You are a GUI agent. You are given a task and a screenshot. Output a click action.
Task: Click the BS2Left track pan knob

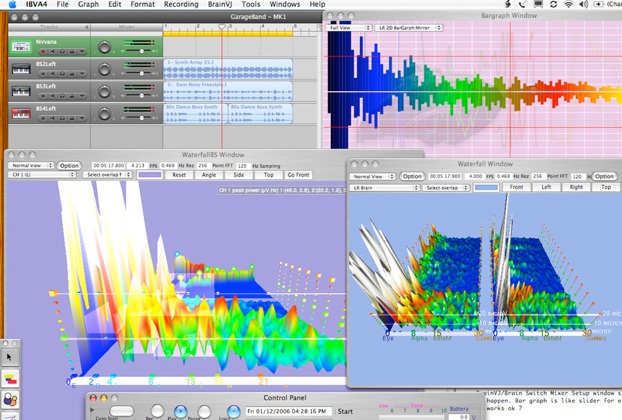pos(104,69)
